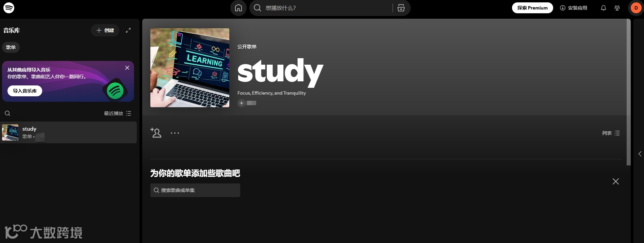Image resolution: width=644 pixels, height=243 pixels.
Task: Open the 'study' playlist in library
Action: point(68,132)
